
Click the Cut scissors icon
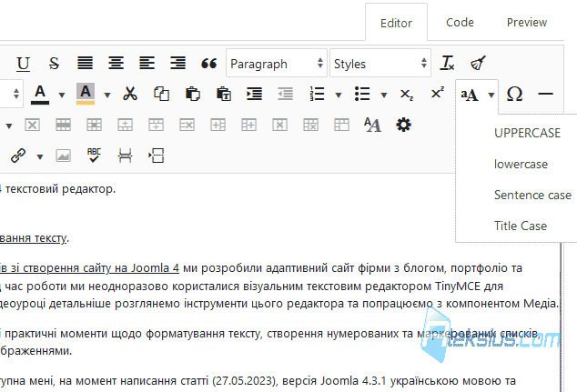click(x=130, y=94)
